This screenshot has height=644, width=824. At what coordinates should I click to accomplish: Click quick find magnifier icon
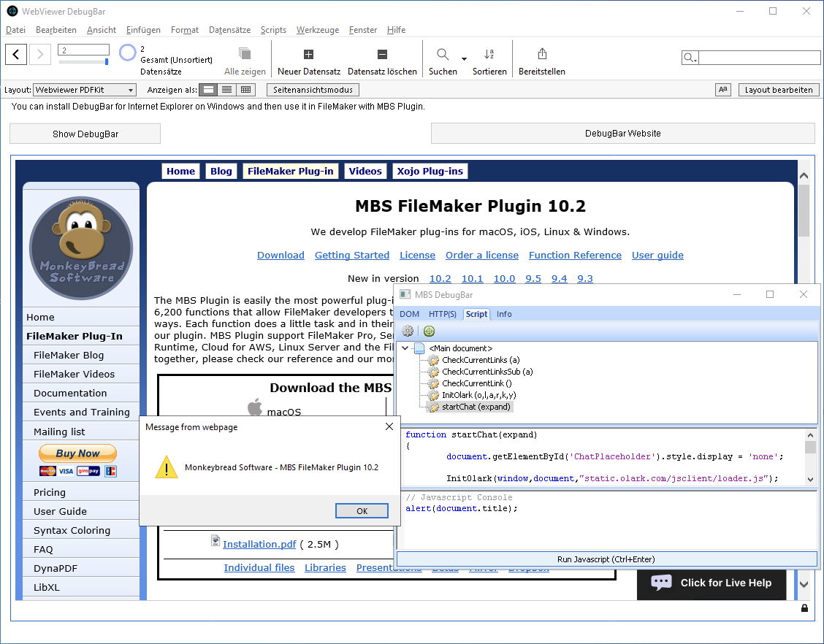tap(690, 57)
